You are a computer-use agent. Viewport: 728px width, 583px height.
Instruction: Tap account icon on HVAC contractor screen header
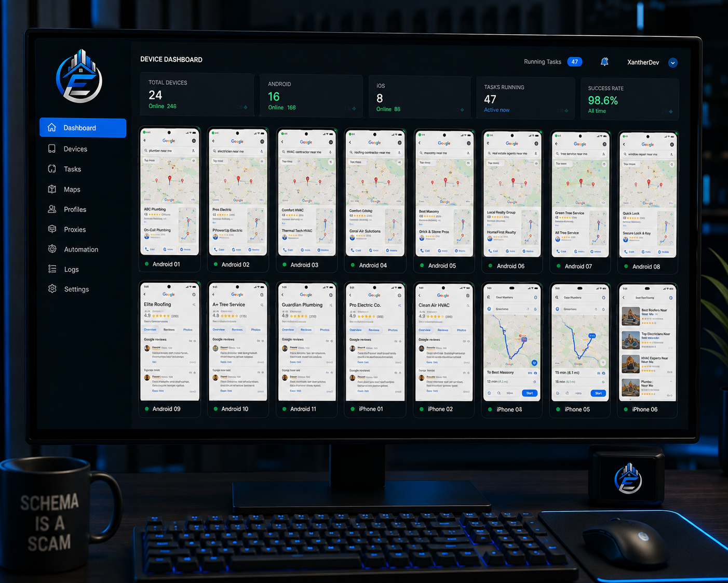coord(331,142)
